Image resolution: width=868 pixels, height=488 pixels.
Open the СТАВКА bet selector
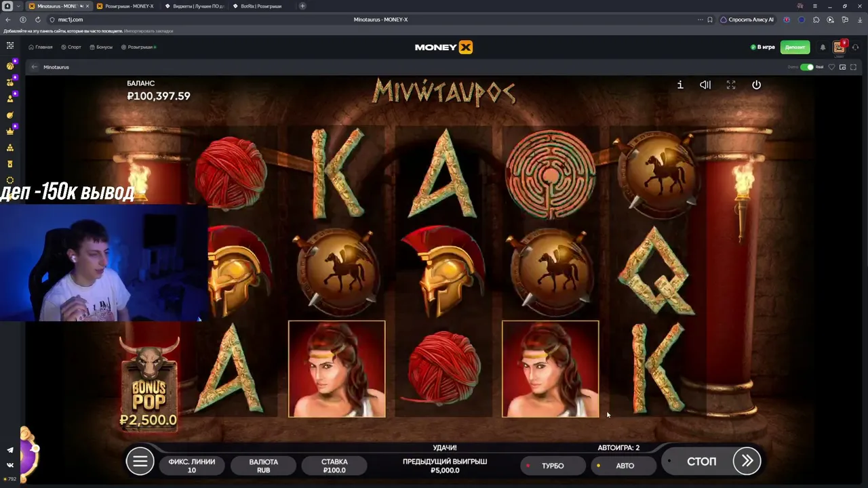point(334,466)
